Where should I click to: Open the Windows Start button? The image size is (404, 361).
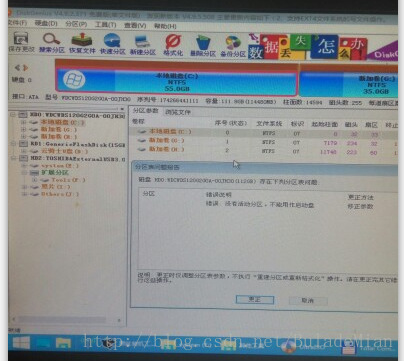click(x=21, y=343)
